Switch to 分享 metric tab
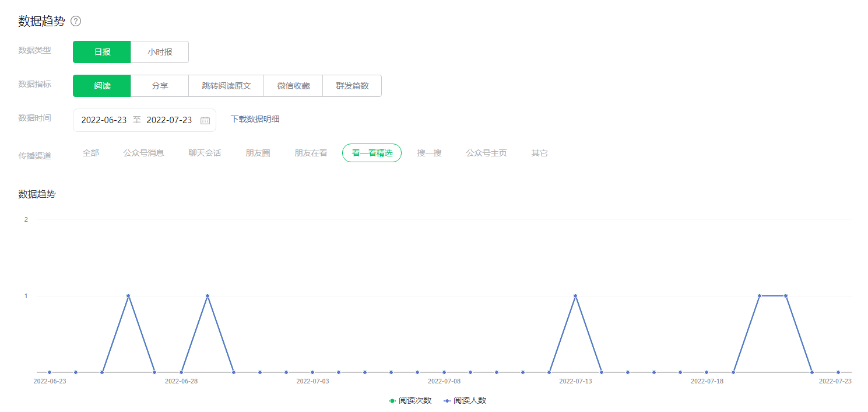This screenshot has height=412, width=868. click(x=160, y=86)
